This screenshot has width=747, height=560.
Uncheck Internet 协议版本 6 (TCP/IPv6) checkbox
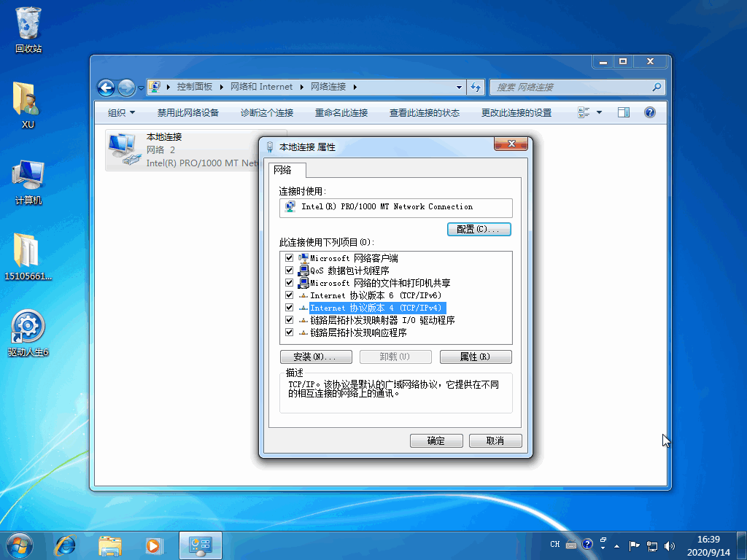click(x=289, y=295)
